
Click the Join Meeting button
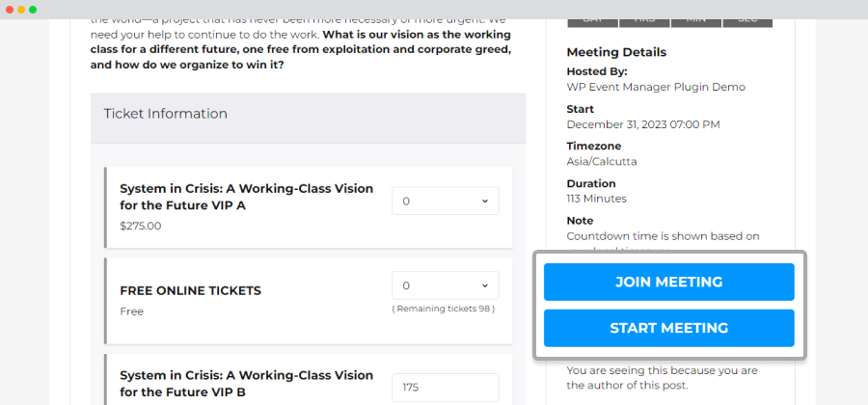click(x=668, y=283)
